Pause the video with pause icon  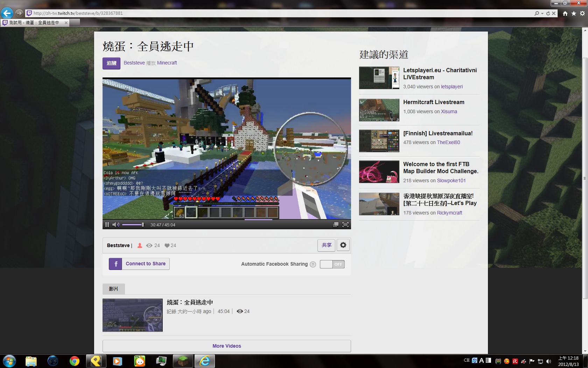(x=107, y=225)
